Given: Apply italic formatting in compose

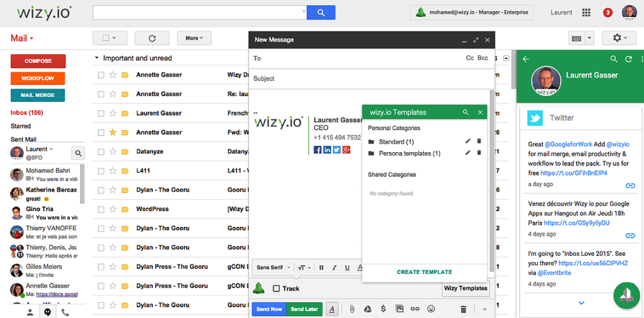Looking at the screenshot, I should (335, 268).
